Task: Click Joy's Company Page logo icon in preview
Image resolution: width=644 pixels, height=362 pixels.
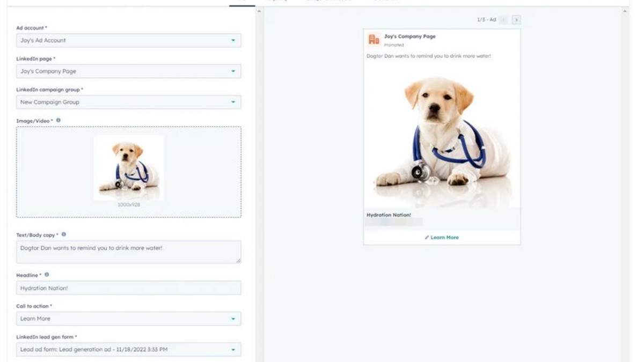Action: tap(374, 40)
